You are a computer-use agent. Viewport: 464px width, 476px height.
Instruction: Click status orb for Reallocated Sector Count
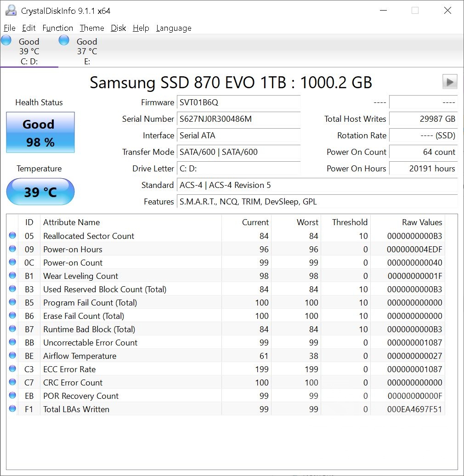click(12, 236)
